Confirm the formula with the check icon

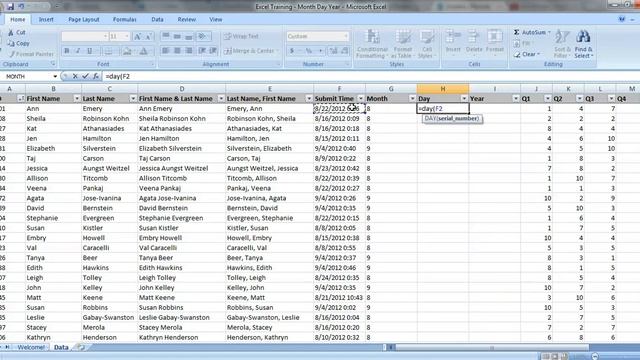(85, 76)
